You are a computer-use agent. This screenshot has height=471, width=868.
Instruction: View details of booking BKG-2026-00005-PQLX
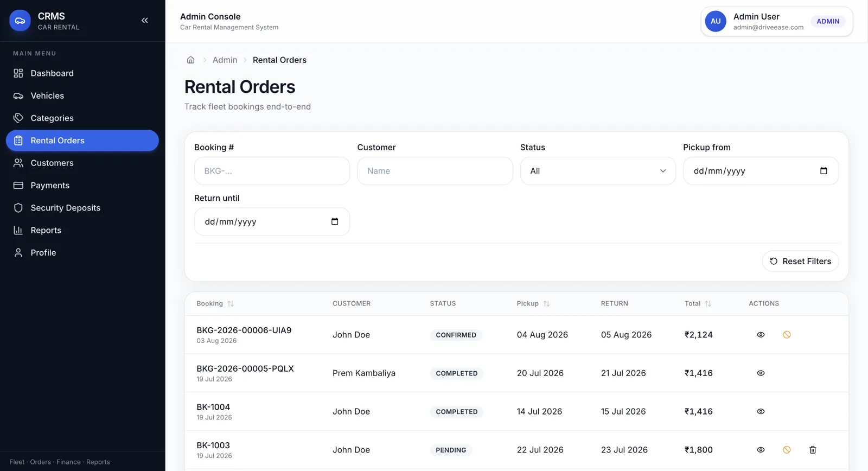tap(761, 373)
